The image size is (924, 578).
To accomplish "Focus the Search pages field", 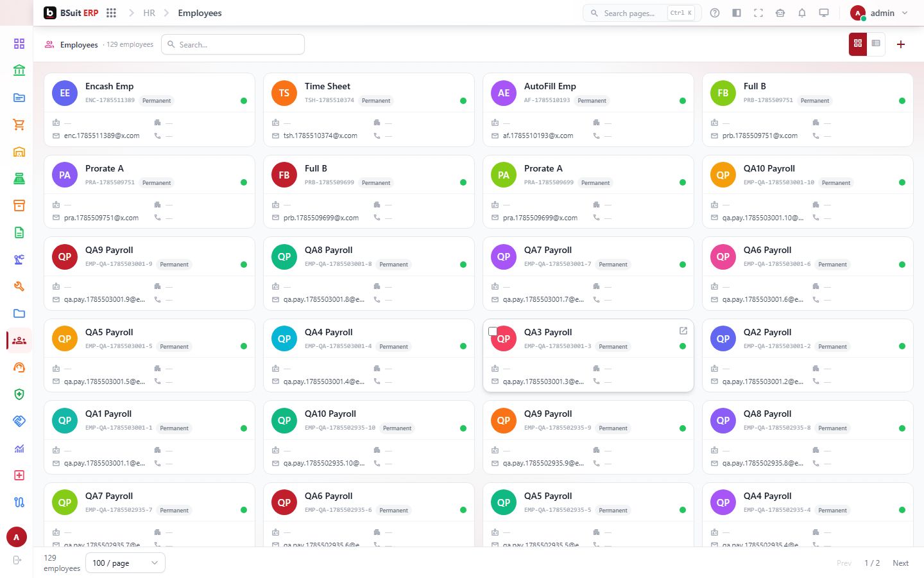I will 642,13.
